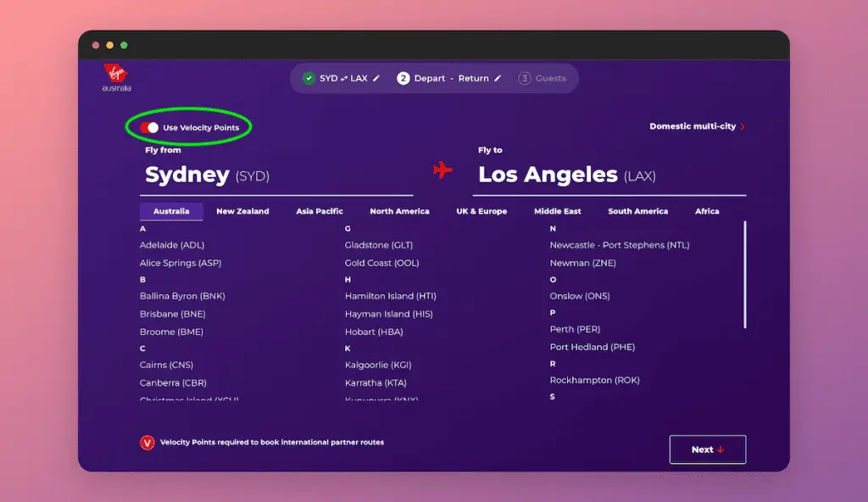Choose Port Hedland (PHE)

592,347
